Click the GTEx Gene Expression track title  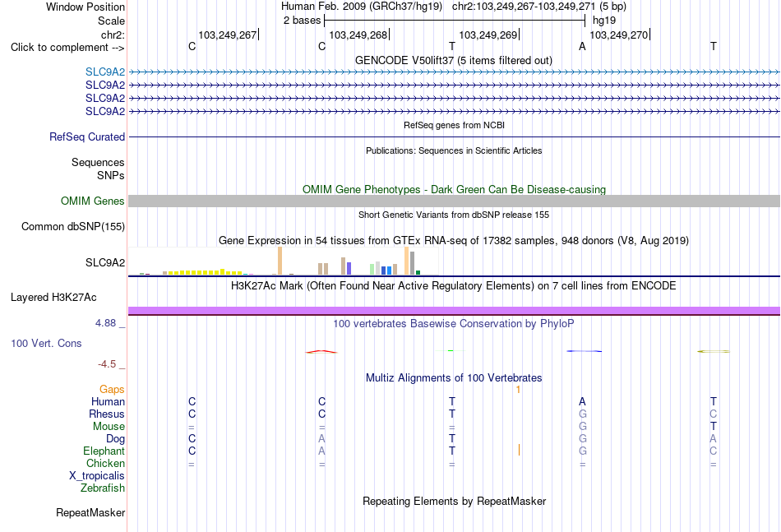(454, 241)
